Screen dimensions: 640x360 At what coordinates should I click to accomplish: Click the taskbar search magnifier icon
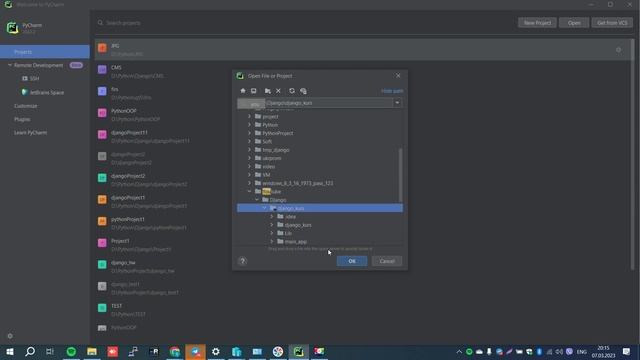(x=30, y=351)
